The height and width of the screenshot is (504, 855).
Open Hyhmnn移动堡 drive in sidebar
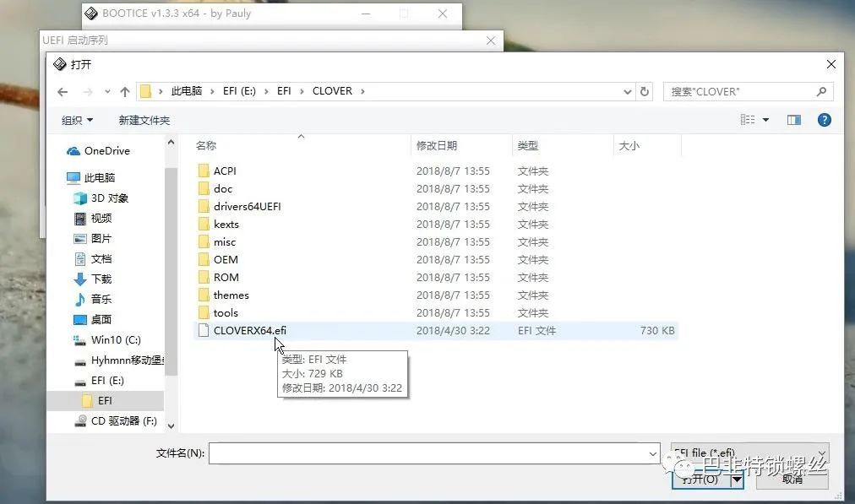click(118, 360)
